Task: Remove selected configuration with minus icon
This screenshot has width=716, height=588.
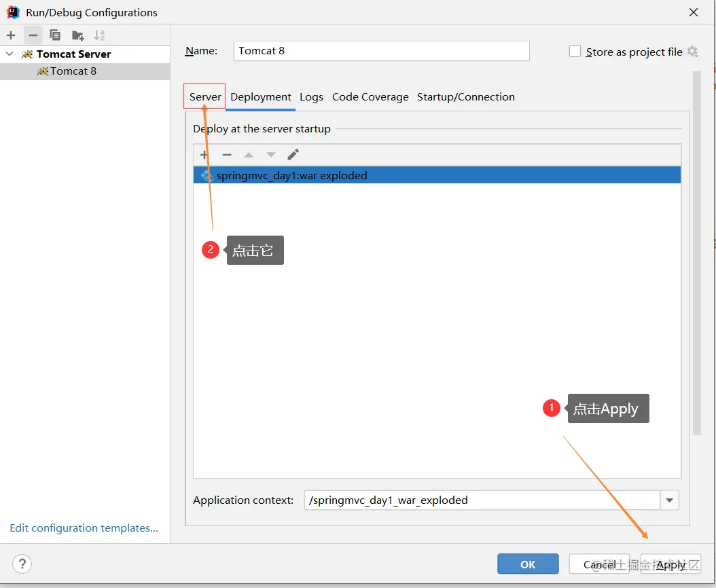Action: pyautogui.click(x=33, y=35)
